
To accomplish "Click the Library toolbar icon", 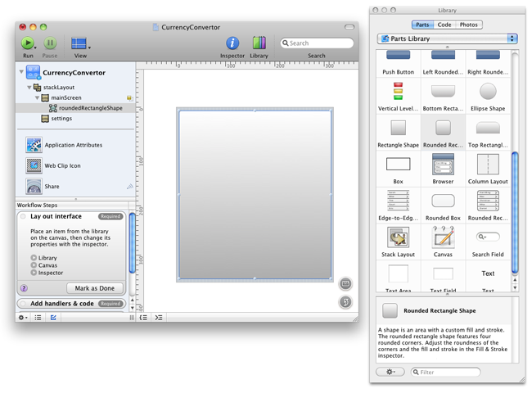I will click(x=259, y=43).
